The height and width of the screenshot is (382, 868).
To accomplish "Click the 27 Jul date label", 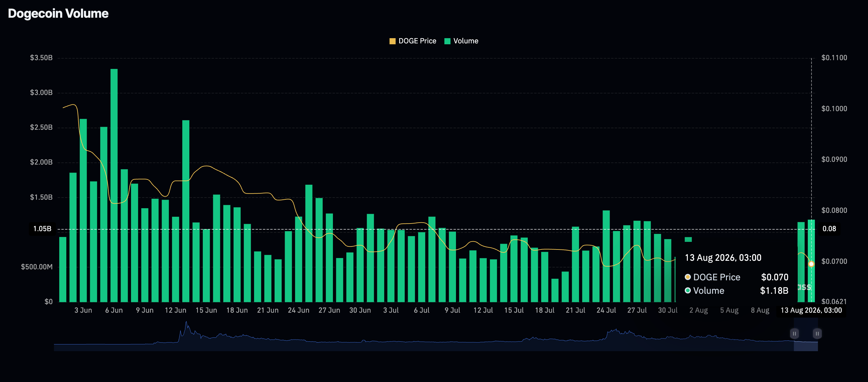I will click(x=637, y=310).
